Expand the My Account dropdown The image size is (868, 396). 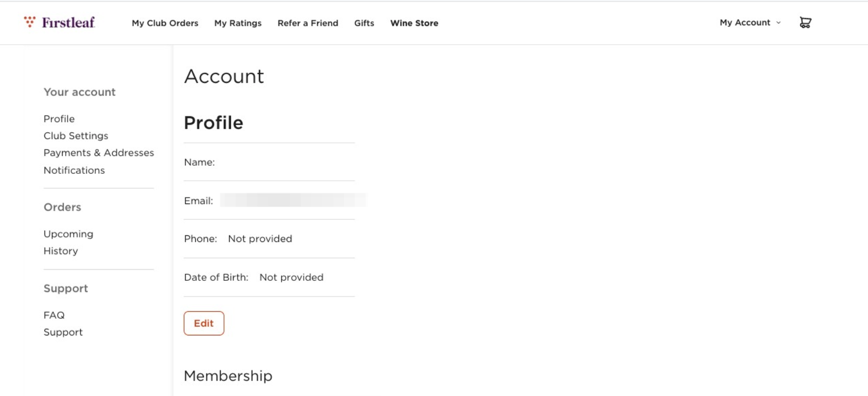click(x=750, y=23)
